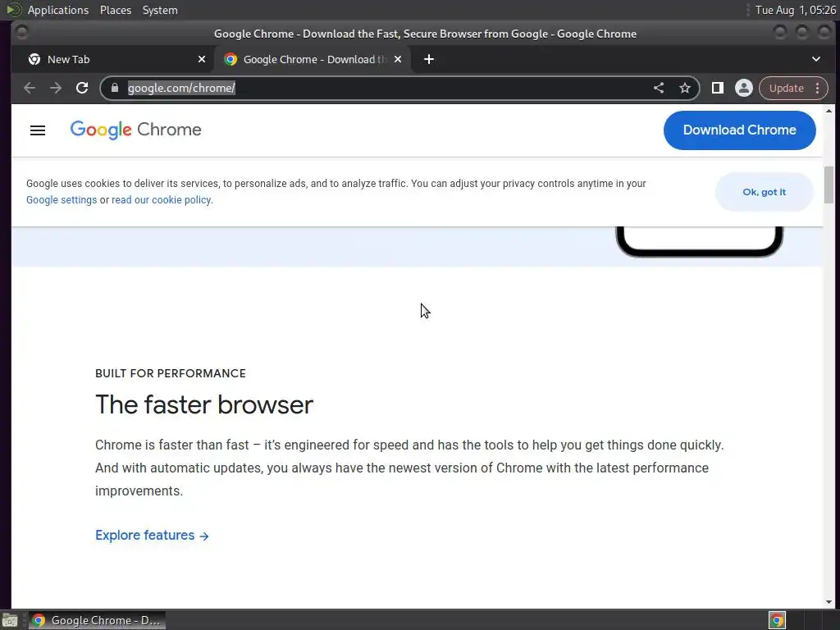Switch to the New Tab tab
The height and width of the screenshot is (630, 840).
(112, 59)
